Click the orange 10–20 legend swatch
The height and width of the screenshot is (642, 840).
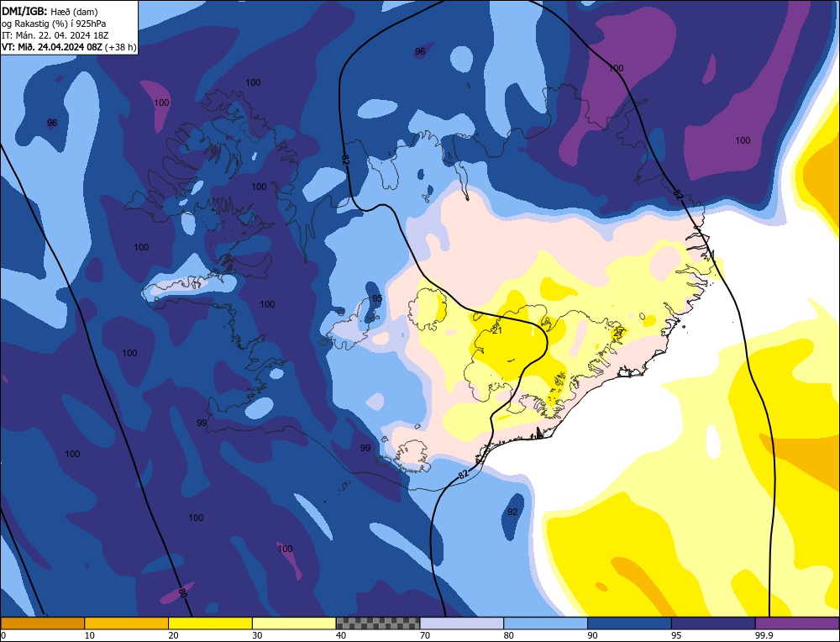127,624
